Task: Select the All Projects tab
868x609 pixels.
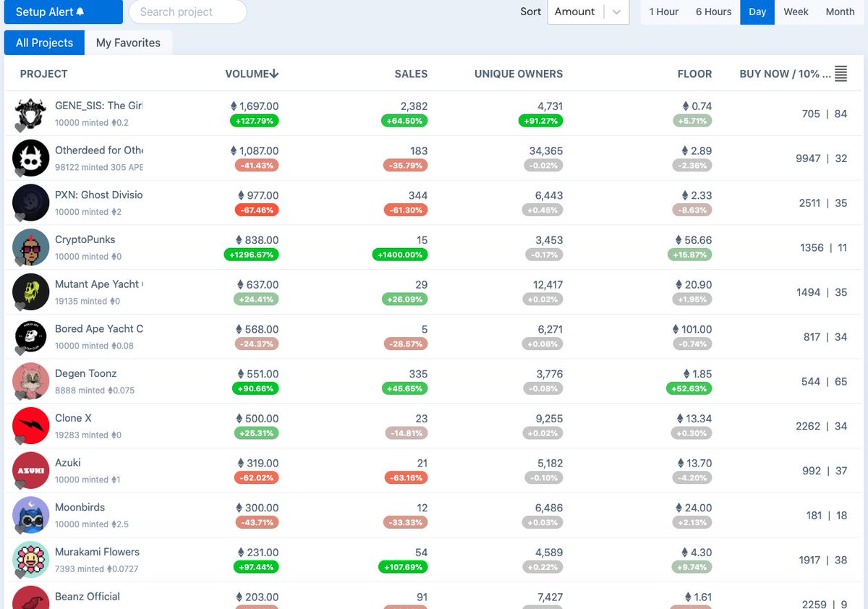Action: point(44,43)
